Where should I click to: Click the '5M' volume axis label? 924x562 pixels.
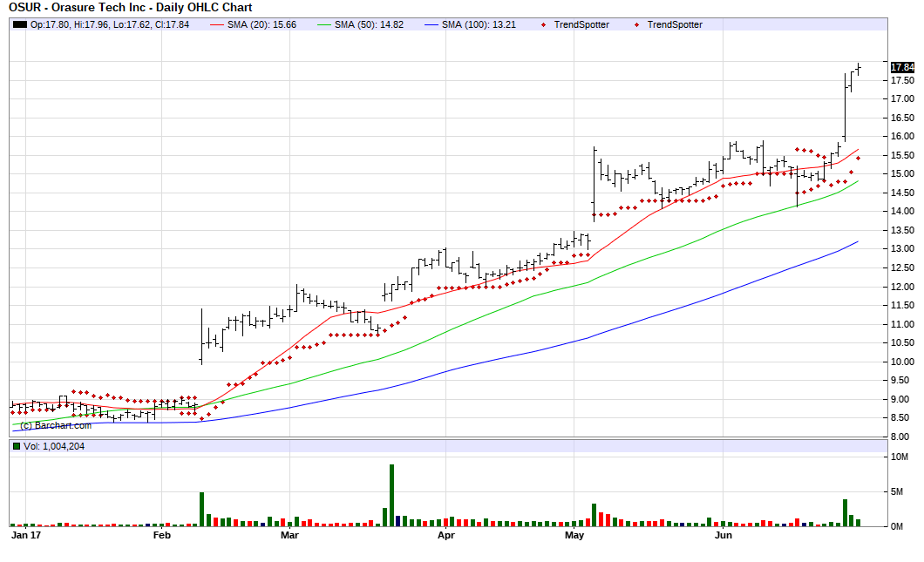coord(897,492)
